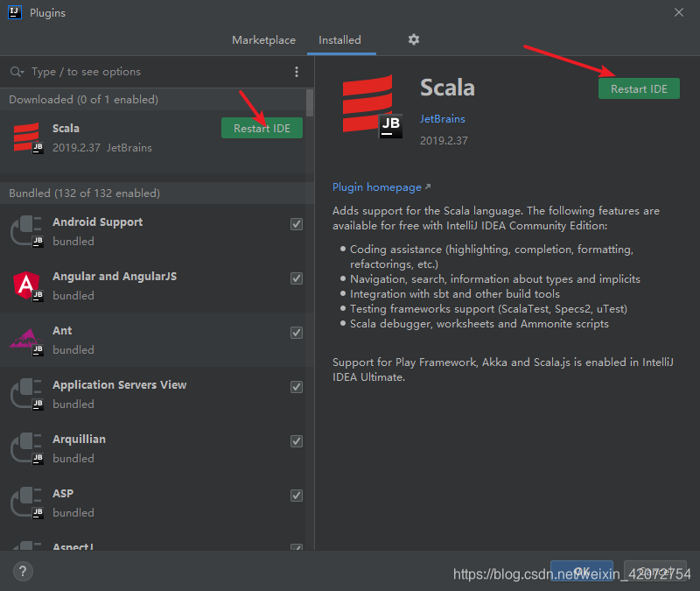The width and height of the screenshot is (700, 591).
Task: Click the search magnifier dropdown icon
Action: pyautogui.click(x=17, y=72)
